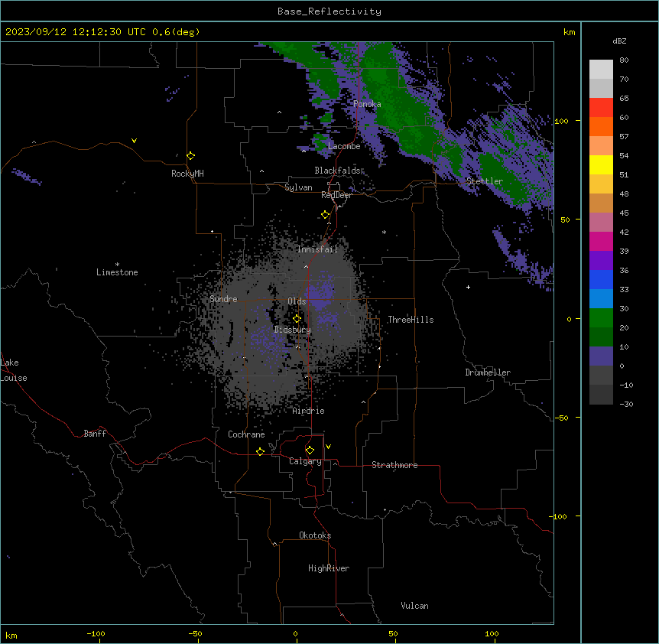Click the ThreeHills label
This screenshot has height=644, width=659.
coord(411,320)
